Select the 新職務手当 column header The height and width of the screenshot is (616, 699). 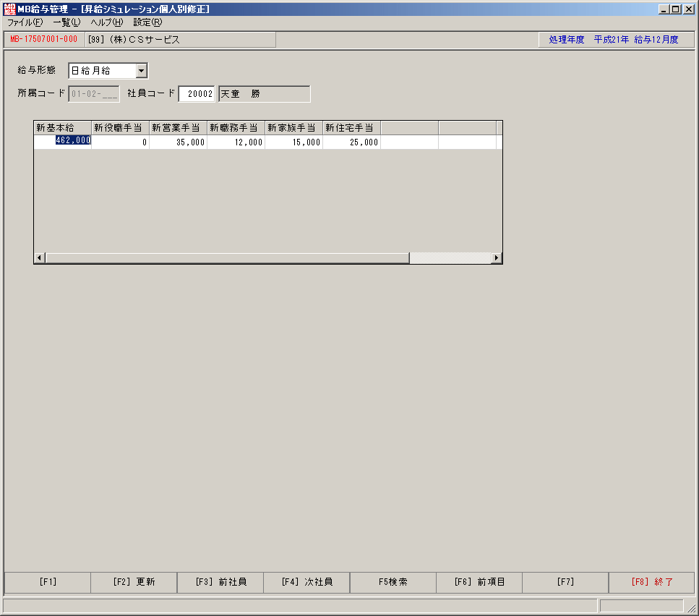click(236, 128)
